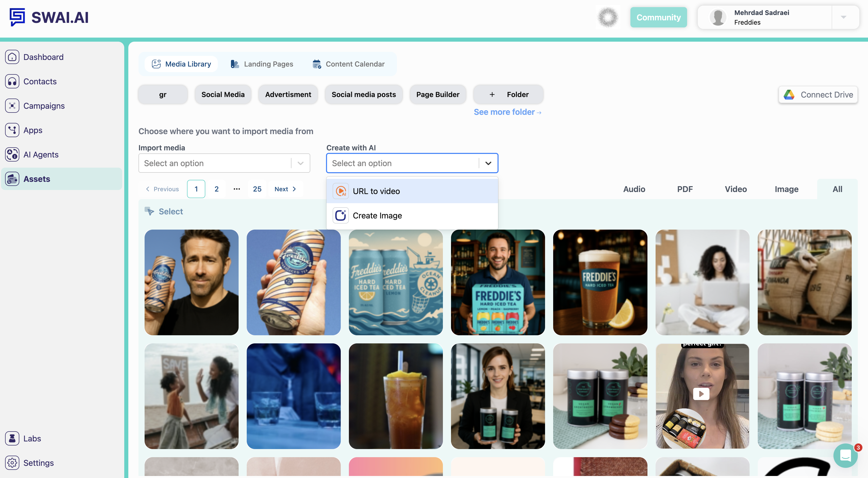Viewport: 868px width, 478px height.
Task: Open the Contacts headset icon
Action: pos(12,81)
